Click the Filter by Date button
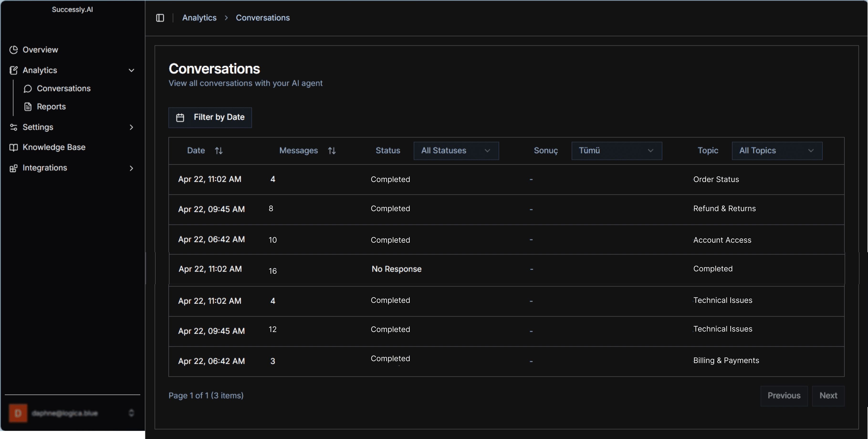Screen dimensions: 868x439 point(210,118)
